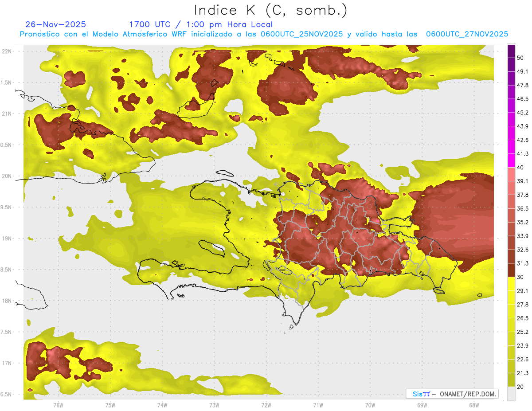Click the gray swatch below 20 on colorbar
The image size is (532, 411).
511,393
